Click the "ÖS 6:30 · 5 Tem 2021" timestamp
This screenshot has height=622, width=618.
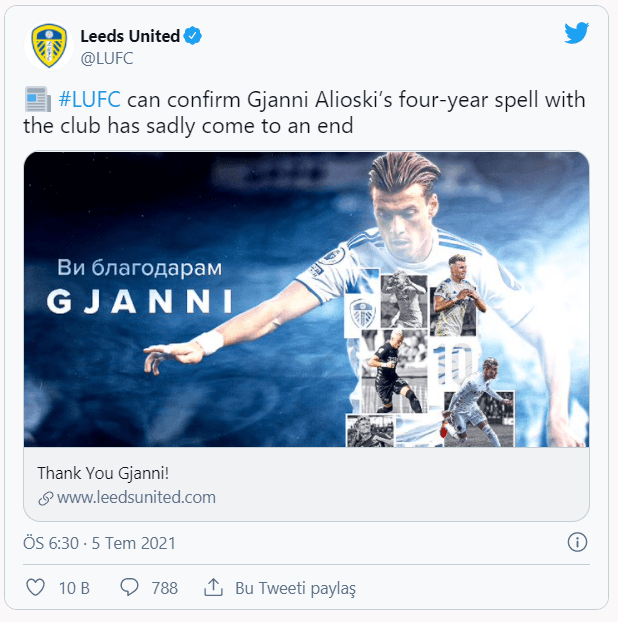(100, 543)
